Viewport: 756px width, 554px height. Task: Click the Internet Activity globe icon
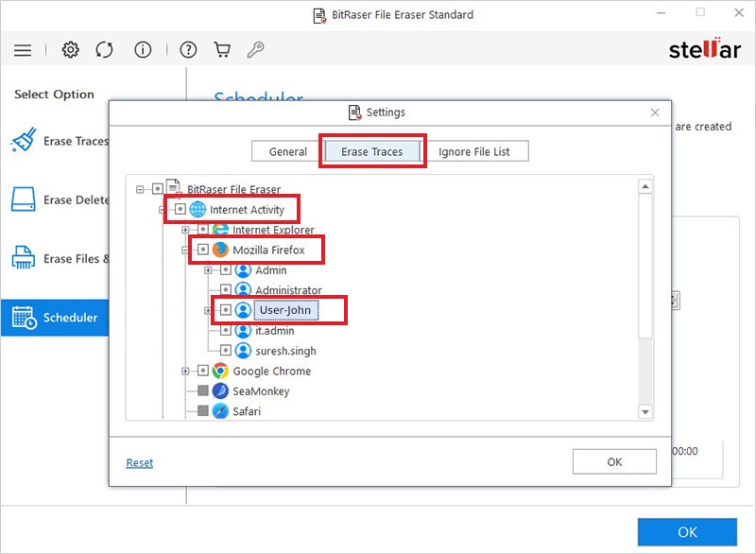[198, 209]
